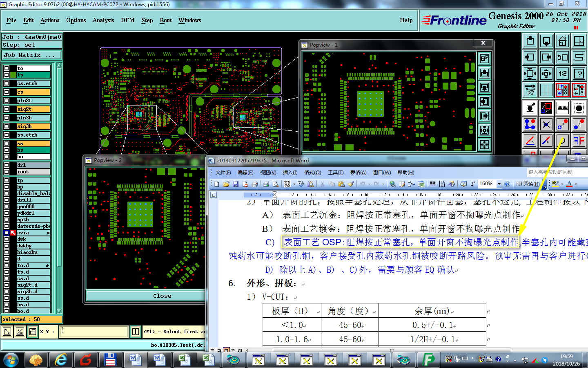Click the area zoom window icon with red square
The width and height of the screenshot is (588, 368).
pos(546,108)
